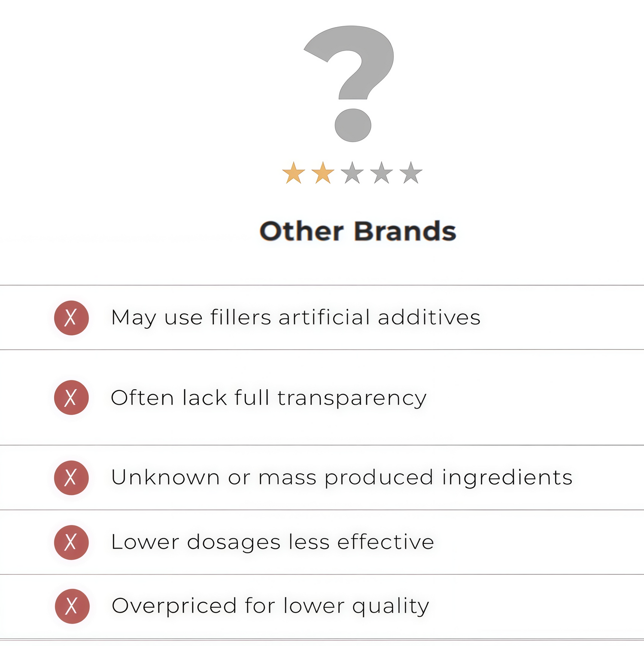Click the red X beside fillers additives
644x646 pixels.
tap(71, 318)
